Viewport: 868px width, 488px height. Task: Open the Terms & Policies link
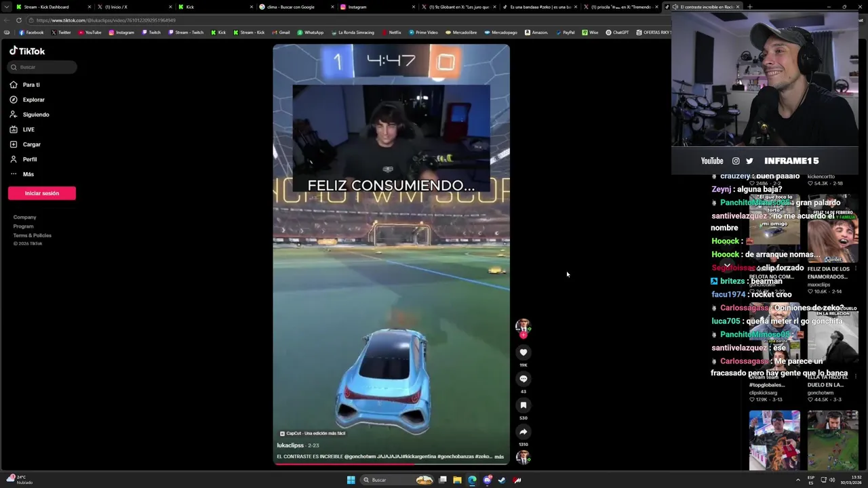coord(32,235)
